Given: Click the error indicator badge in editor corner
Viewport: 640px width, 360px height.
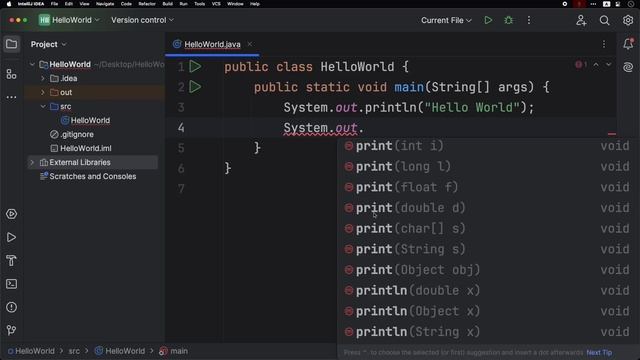Looking at the screenshot, I should [581, 64].
